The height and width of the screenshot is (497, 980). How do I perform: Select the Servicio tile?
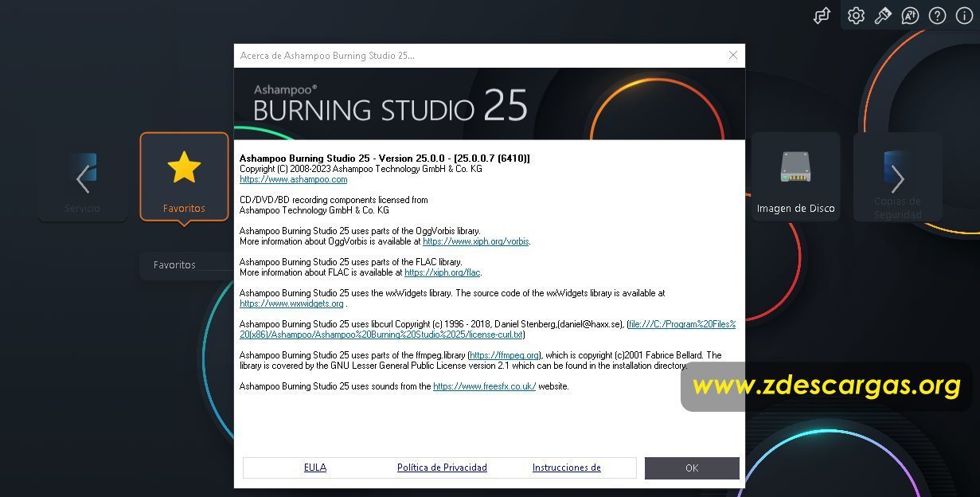[83, 176]
